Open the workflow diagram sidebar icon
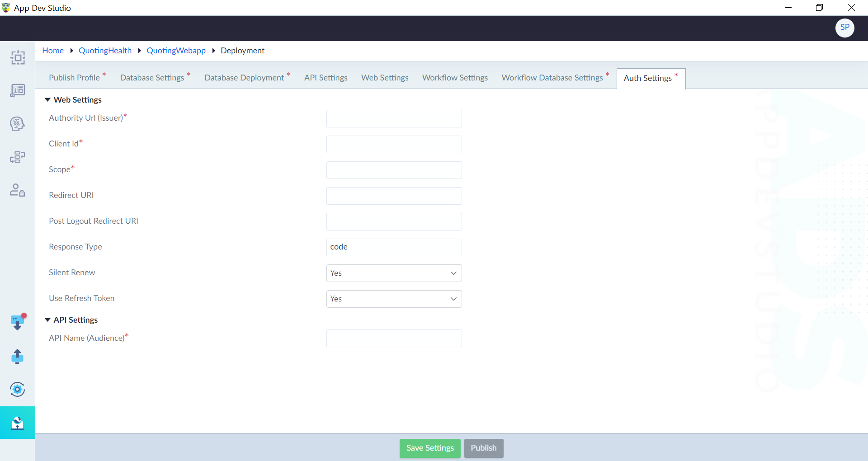This screenshot has width=868, height=461. [18, 157]
